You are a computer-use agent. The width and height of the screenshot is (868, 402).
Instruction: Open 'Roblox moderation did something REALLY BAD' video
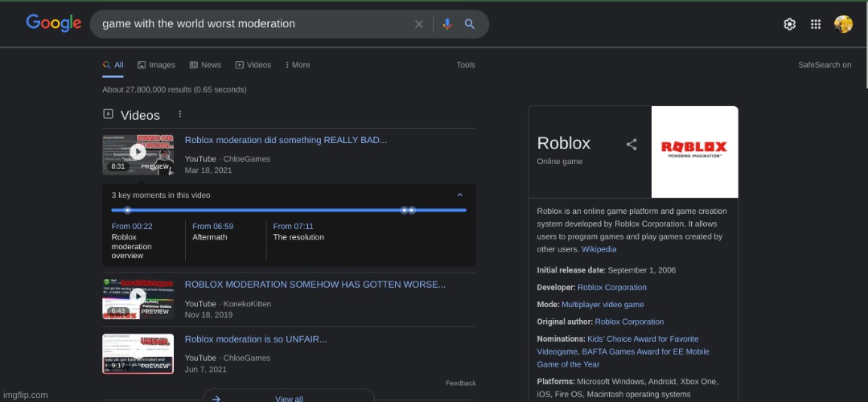click(x=286, y=140)
